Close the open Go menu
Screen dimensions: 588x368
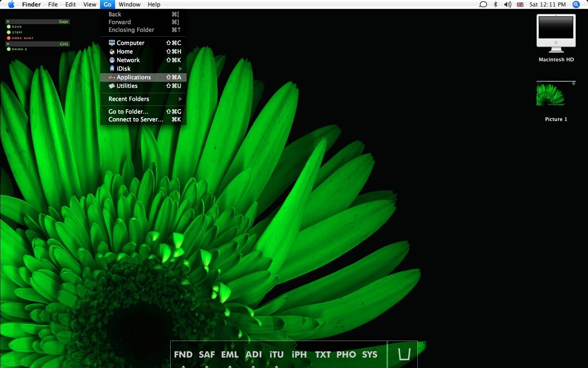tap(107, 4)
